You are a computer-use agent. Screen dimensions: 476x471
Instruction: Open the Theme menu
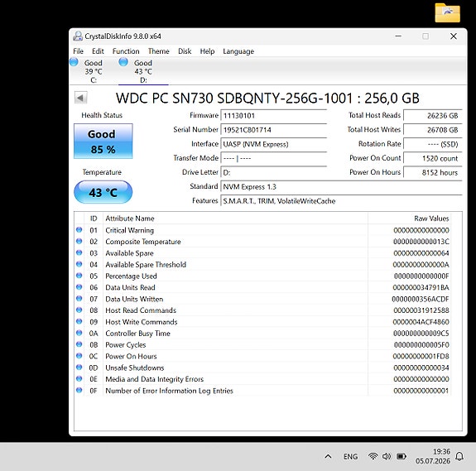click(158, 51)
